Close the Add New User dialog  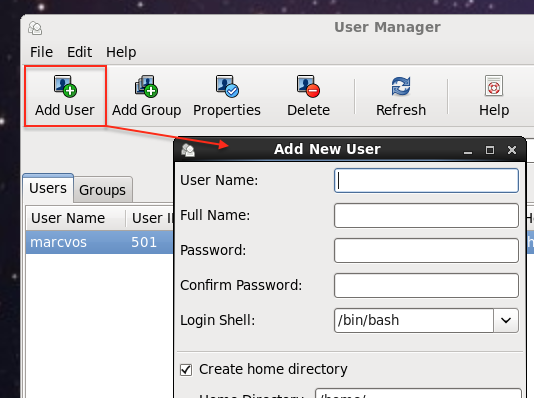tap(512, 150)
